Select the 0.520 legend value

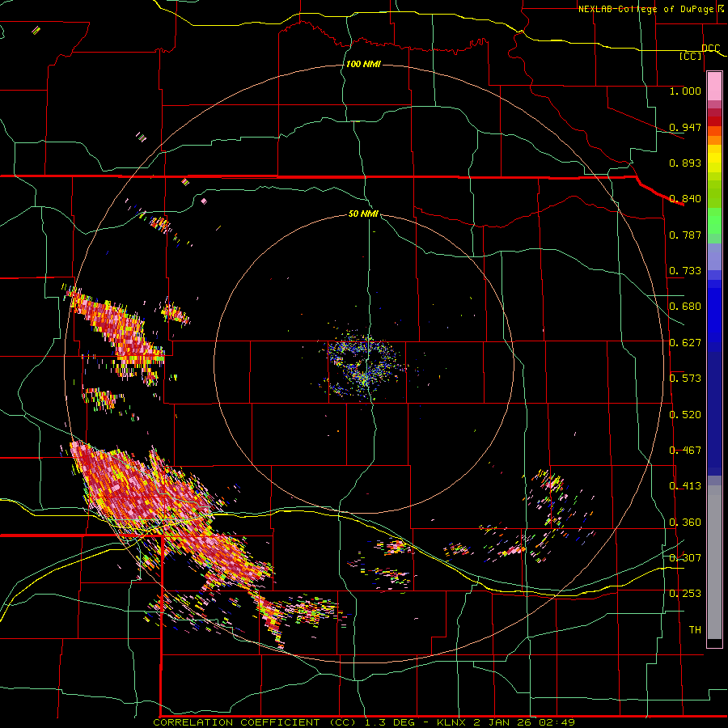pos(685,415)
